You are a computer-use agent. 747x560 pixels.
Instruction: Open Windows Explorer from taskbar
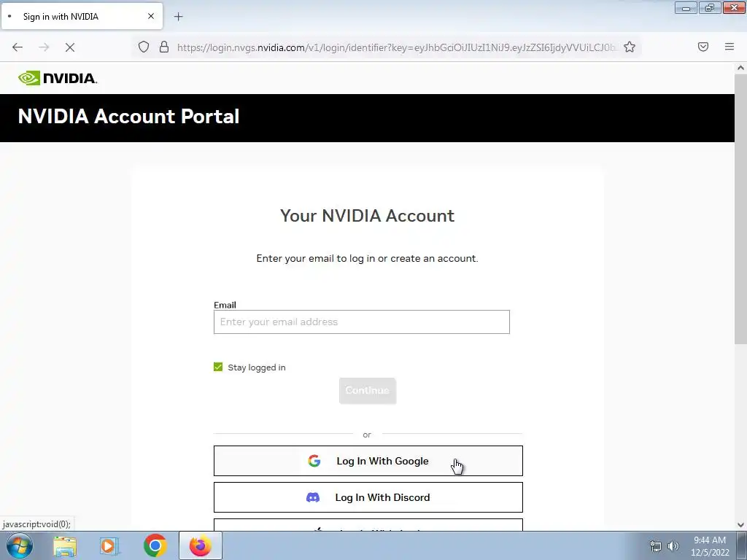(65, 545)
